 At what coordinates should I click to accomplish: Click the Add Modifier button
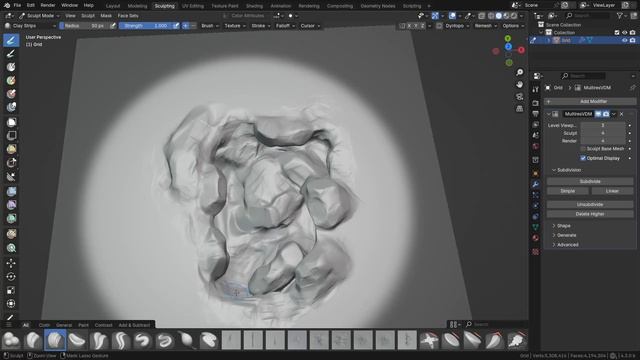[x=590, y=101]
